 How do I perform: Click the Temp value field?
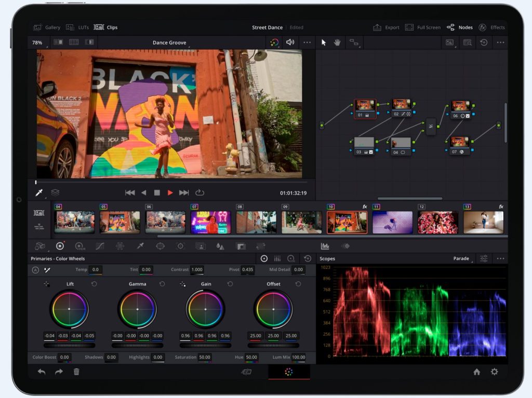[x=96, y=269]
